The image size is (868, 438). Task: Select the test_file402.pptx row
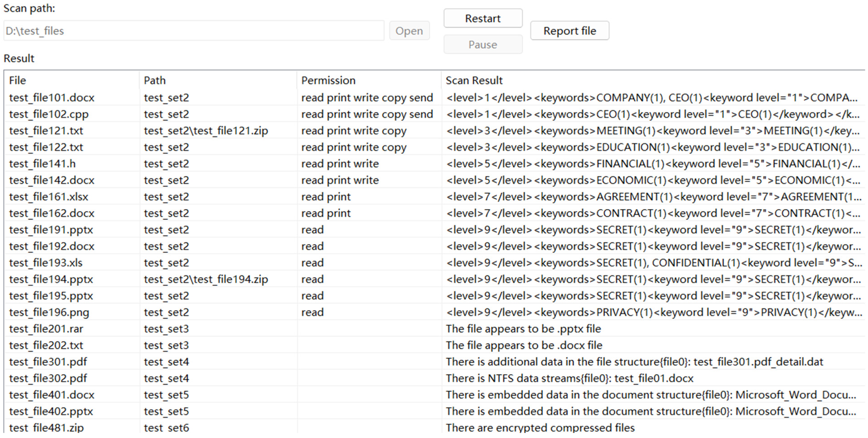[x=51, y=411]
